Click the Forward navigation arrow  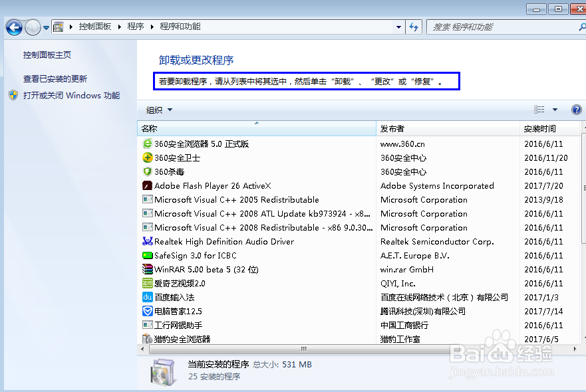tap(33, 27)
